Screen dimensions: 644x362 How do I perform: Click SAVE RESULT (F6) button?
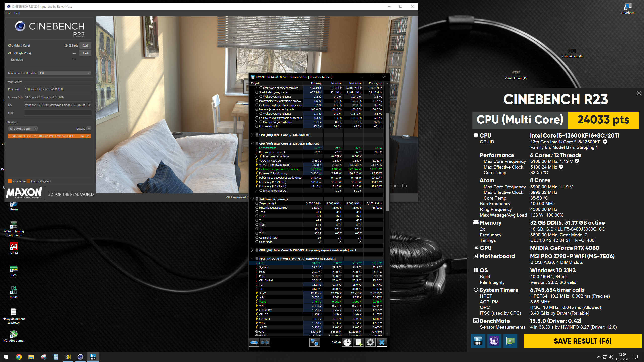582,341
